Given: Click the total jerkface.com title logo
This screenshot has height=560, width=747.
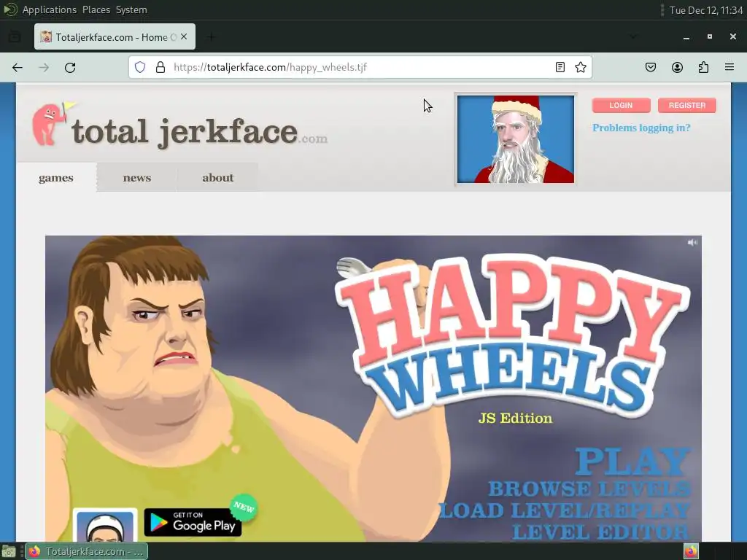Looking at the screenshot, I should [x=199, y=132].
